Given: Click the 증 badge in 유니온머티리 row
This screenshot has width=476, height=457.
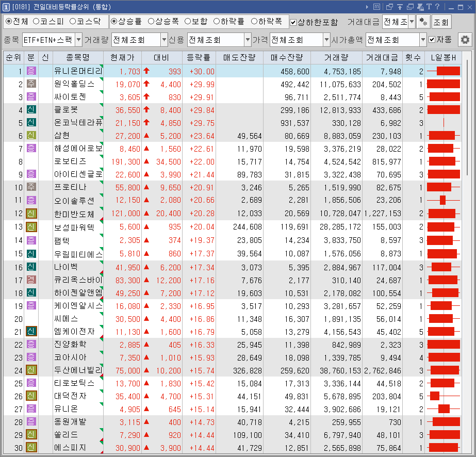Looking at the screenshot, I should pyautogui.click(x=31, y=71).
